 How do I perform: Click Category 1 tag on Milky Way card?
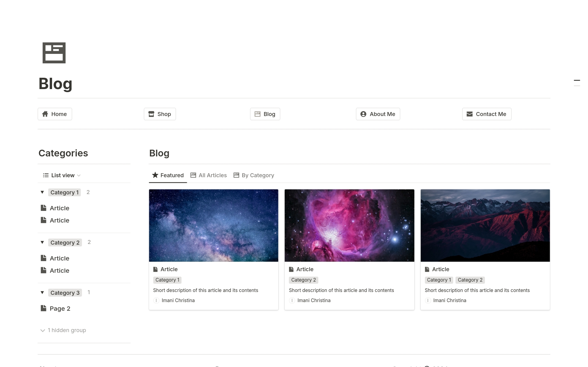168,280
